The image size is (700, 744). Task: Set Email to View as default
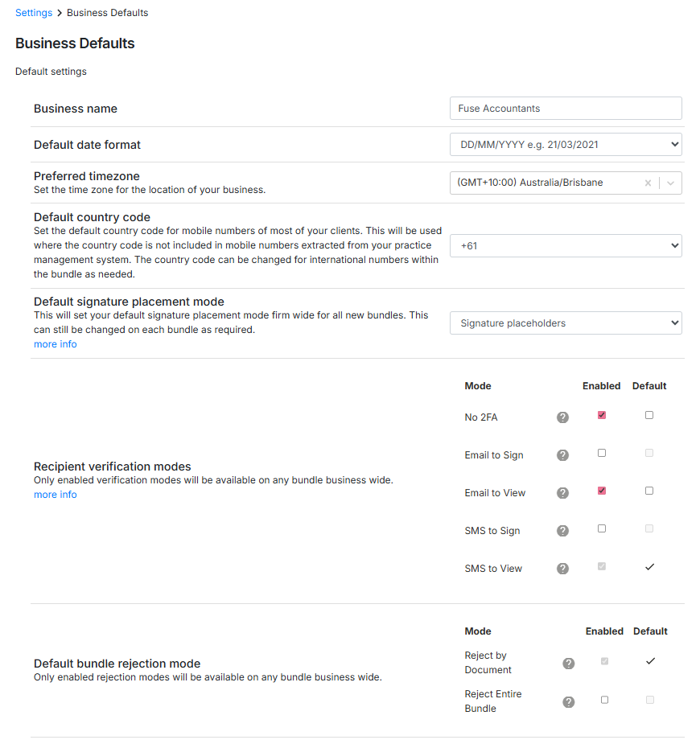click(x=649, y=491)
